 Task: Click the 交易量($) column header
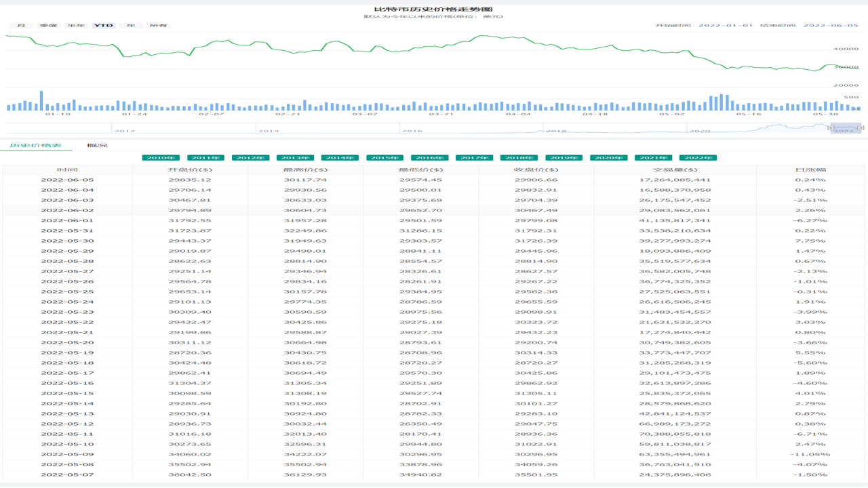point(675,170)
